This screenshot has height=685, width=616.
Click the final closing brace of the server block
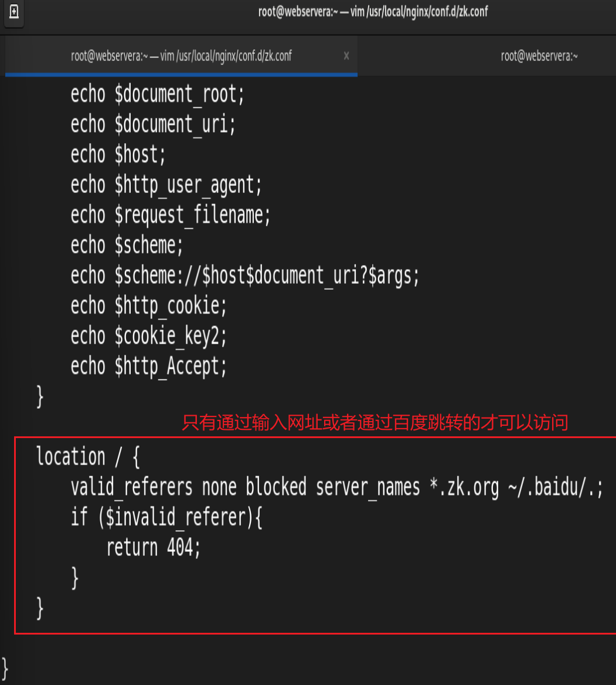click(5, 669)
